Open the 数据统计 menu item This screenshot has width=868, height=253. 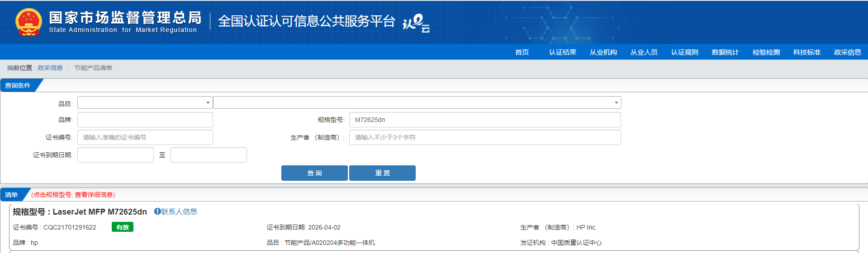point(726,52)
